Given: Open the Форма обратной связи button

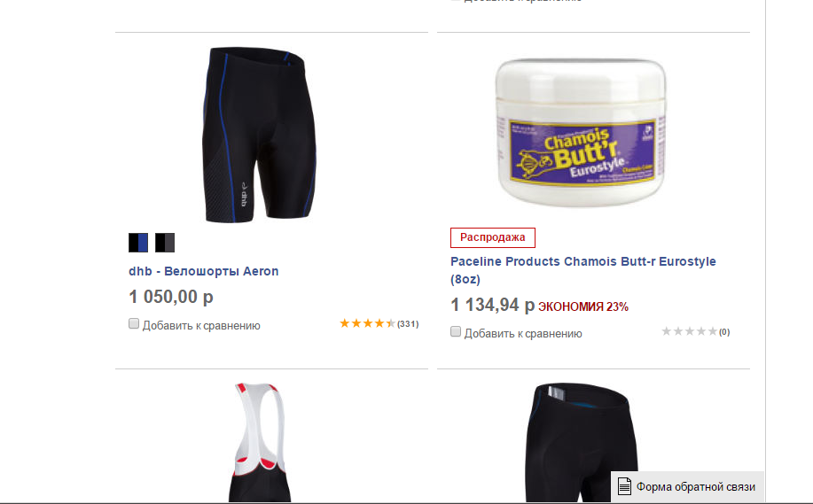Looking at the screenshot, I should tap(687, 486).
